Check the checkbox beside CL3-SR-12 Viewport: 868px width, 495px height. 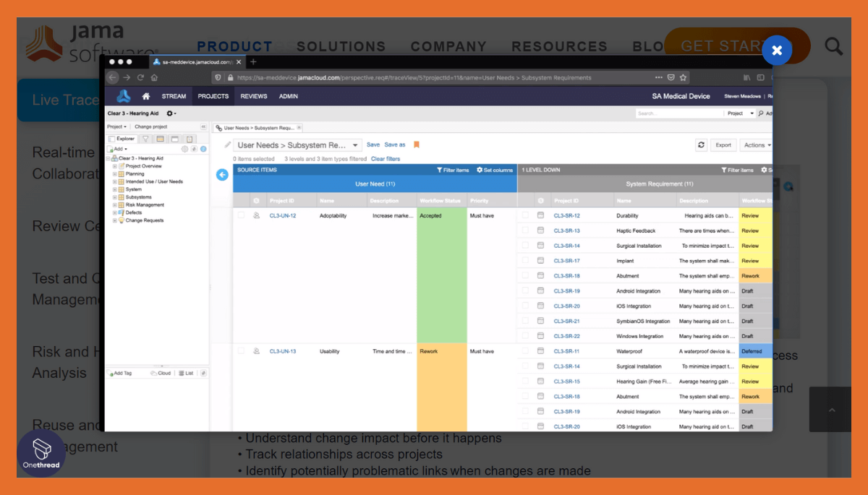(526, 215)
